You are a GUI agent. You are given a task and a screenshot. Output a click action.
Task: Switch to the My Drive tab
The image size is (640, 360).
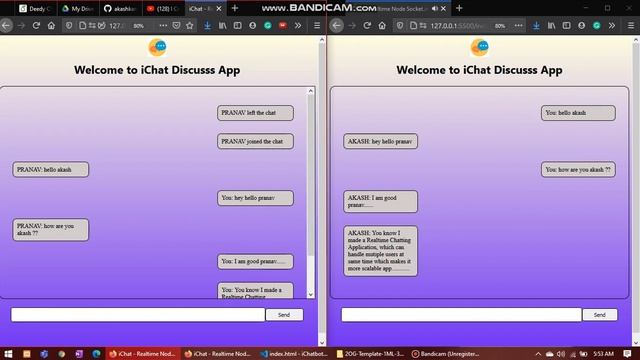(77, 9)
